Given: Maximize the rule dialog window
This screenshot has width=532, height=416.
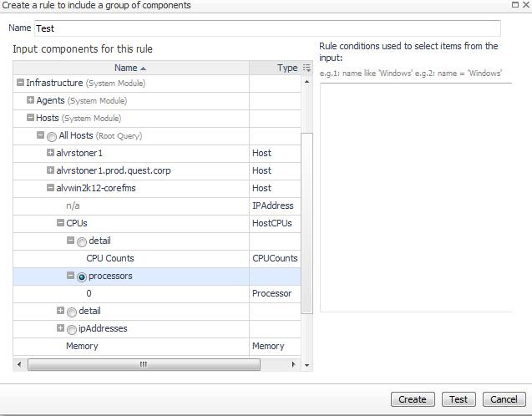Looking at the screenshot, I should (515, 5).
